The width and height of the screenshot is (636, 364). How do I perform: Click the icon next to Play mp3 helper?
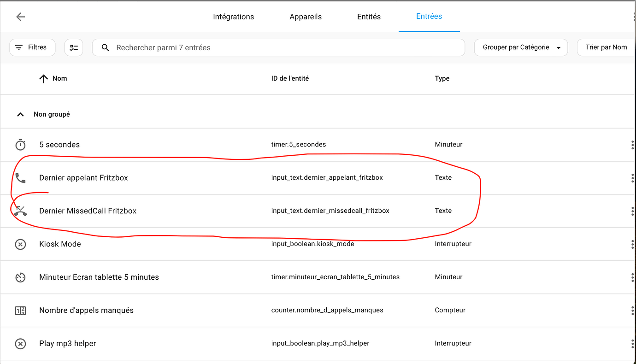[x=20, y=343]
